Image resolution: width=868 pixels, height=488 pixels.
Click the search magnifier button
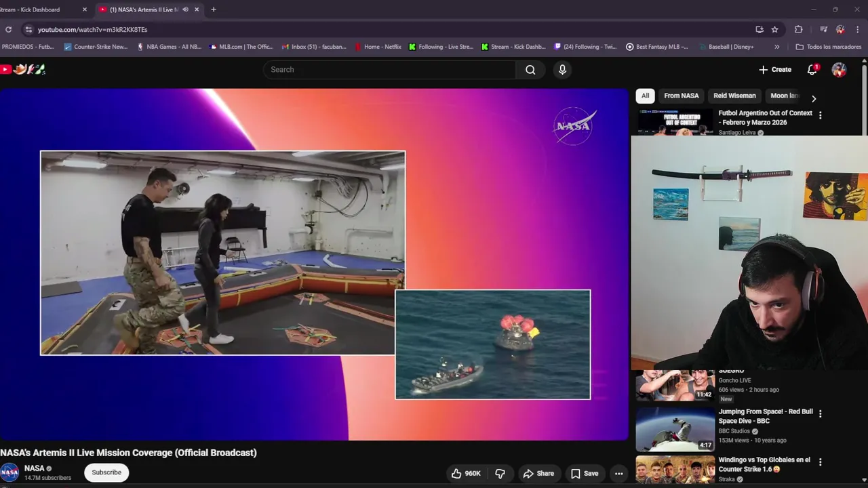(x=530, y=70)
